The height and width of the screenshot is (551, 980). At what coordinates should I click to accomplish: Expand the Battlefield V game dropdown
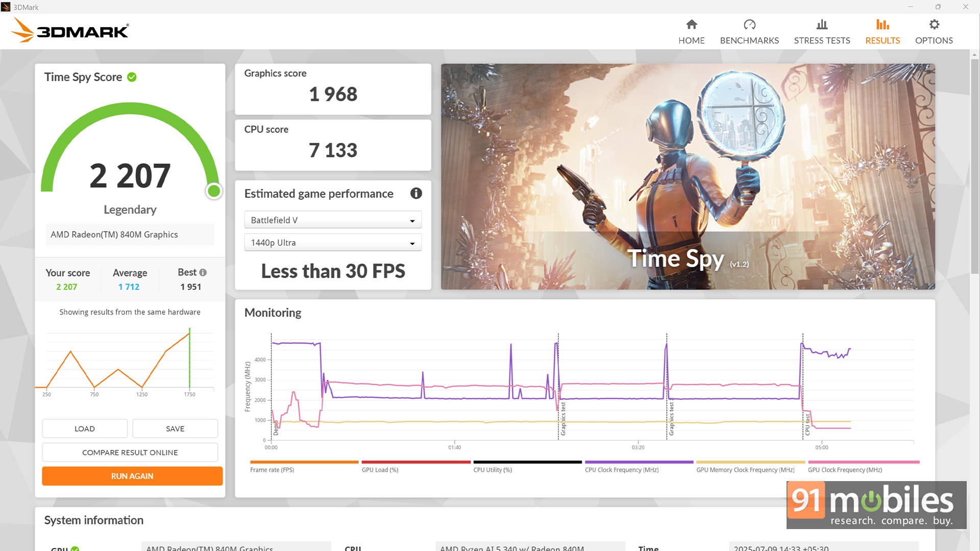tap(333, 220)
